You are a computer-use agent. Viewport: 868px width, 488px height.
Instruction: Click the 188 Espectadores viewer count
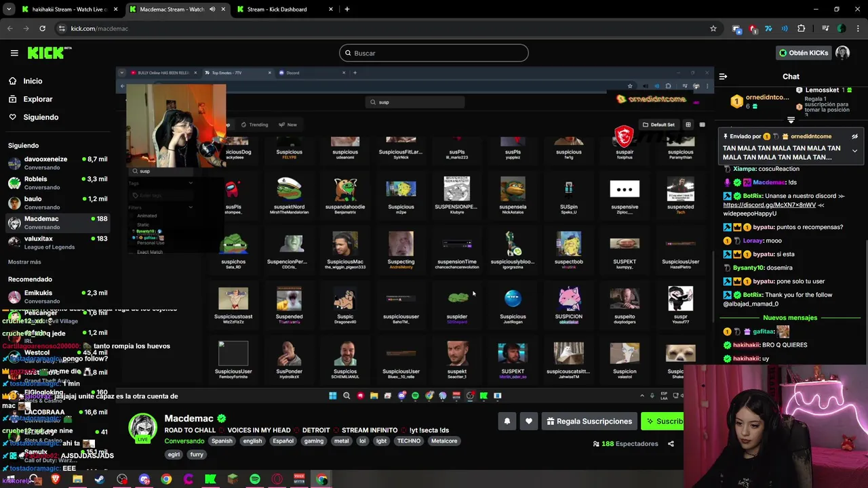point(625,444)
